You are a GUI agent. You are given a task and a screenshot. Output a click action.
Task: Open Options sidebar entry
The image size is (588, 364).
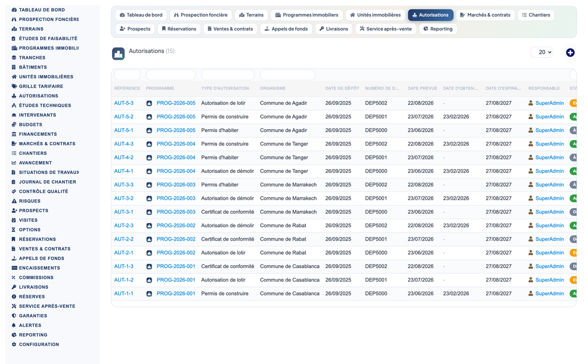[x=29, y=230]
